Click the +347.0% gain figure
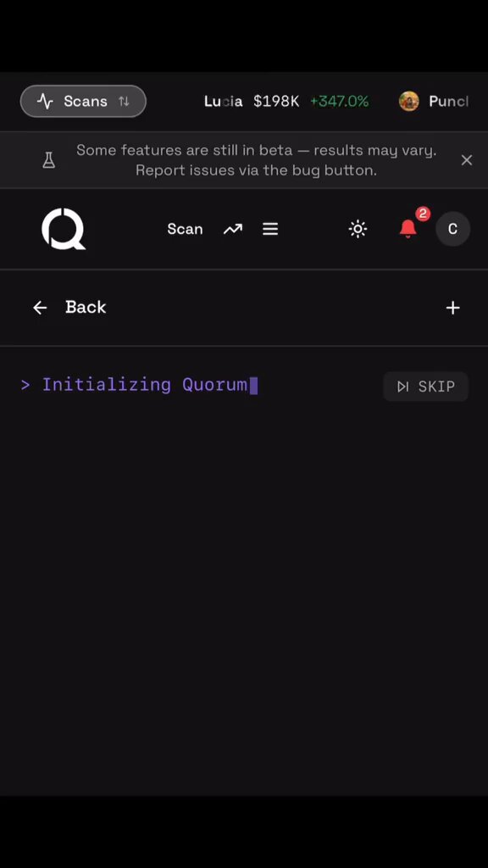The image size is (488, 868). click(x=339, y=102)
